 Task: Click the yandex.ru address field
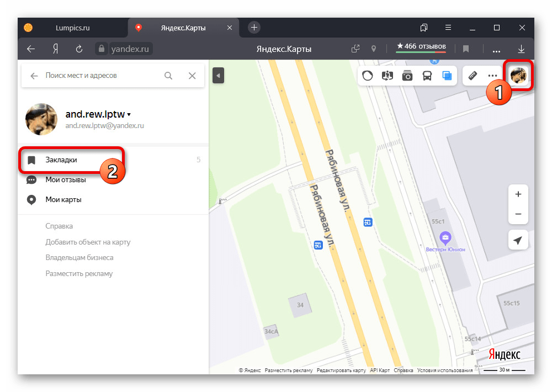pyautogui.click(x=130, y=49)
